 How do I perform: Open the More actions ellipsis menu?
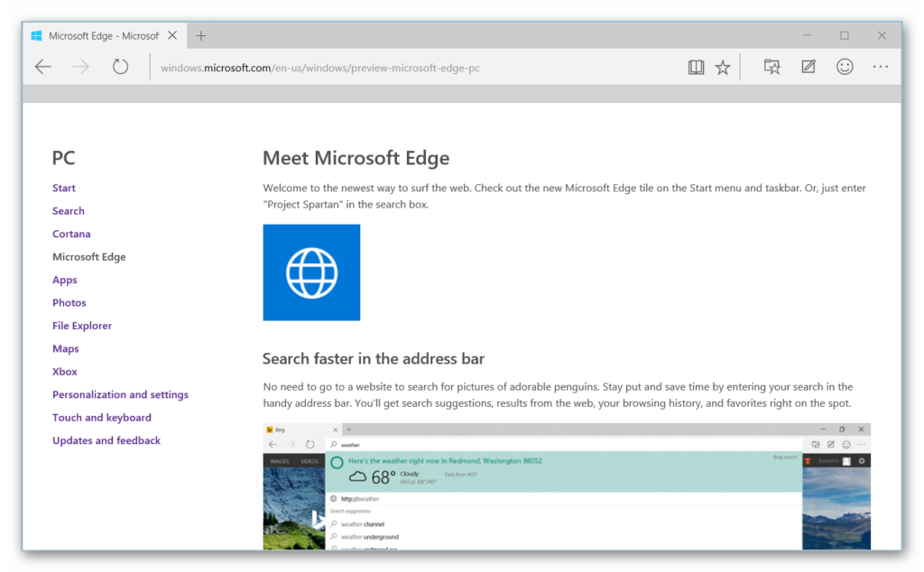point(881,67)
